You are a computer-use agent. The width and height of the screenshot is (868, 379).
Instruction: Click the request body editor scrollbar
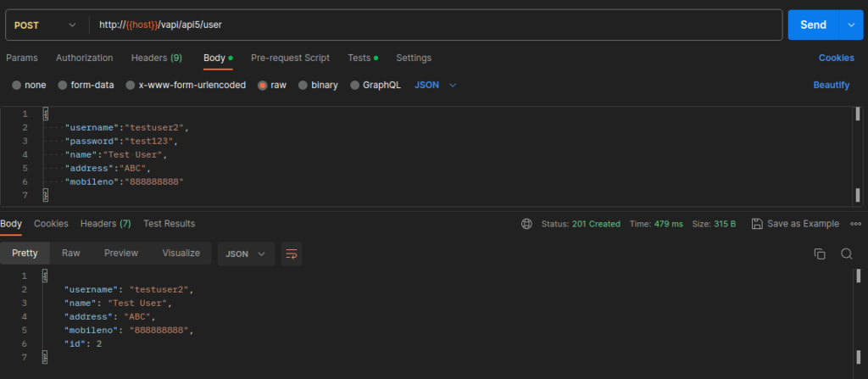coord(858,155)
